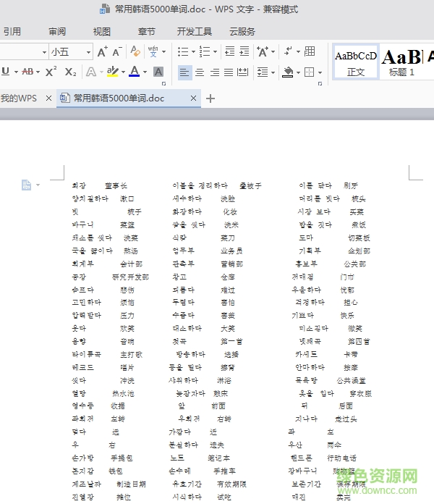Expand the 小五 font size dropdown
Viewport: 434px width, 504px height.
[x=88, y=52]
